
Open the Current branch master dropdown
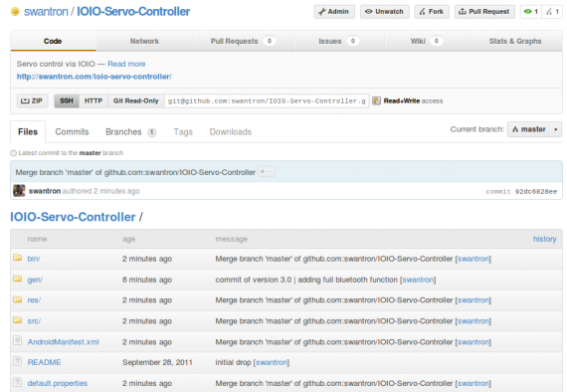point(534,129)
